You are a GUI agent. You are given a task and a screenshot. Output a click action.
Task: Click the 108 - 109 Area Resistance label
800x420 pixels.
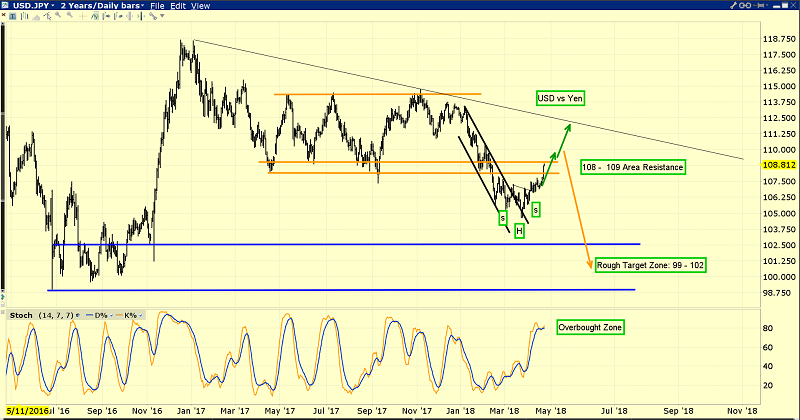point(636,167)
